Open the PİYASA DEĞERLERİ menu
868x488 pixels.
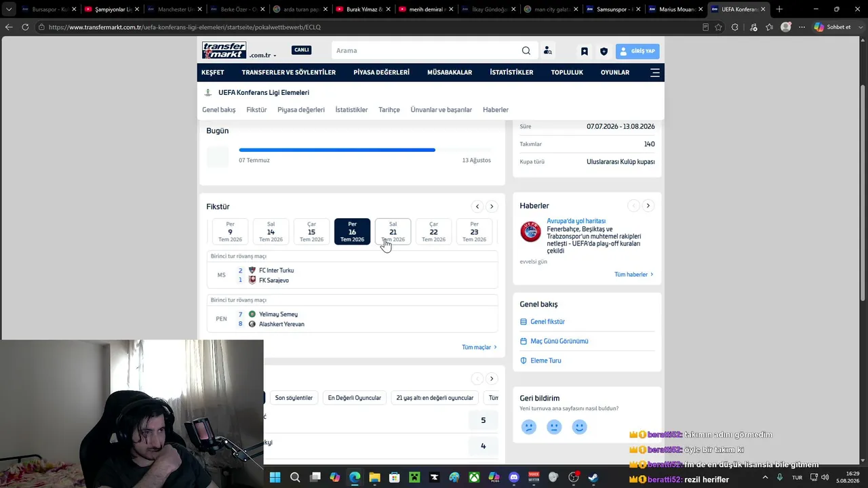pyautogui.click(x=382, y=73)
